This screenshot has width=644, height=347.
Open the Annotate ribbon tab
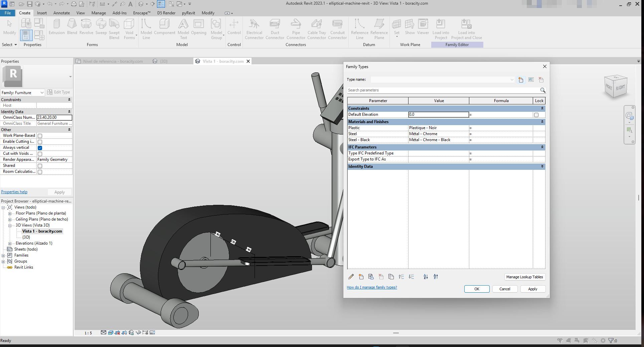click(x=61, y=13)
